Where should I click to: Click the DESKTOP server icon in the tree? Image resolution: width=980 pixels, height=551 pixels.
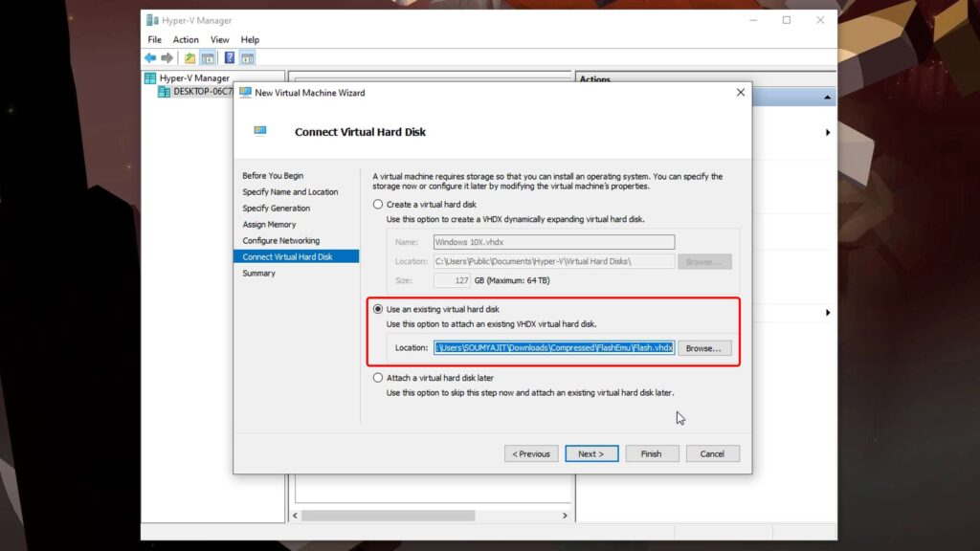pyautogui.click(x=164, y=91)
